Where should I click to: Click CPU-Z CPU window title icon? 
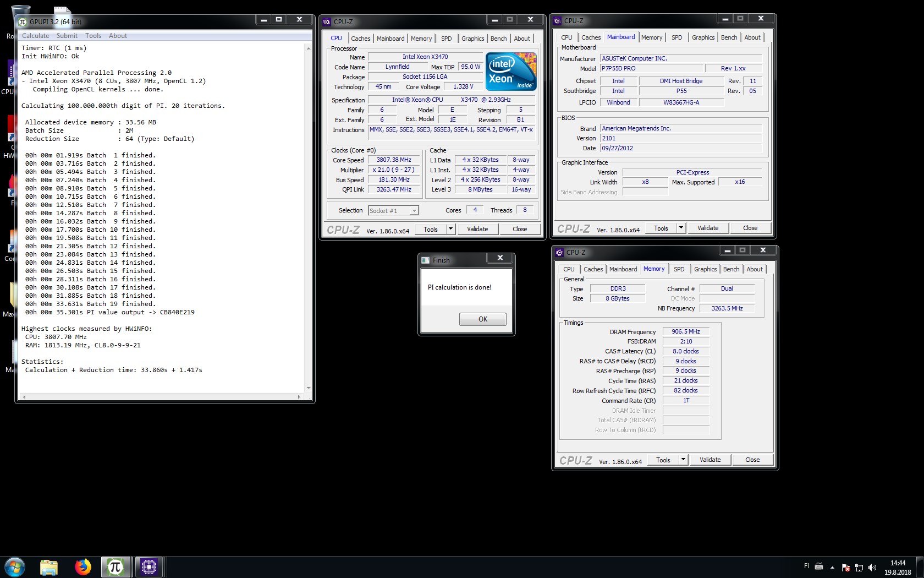click(x=327, y=21)
